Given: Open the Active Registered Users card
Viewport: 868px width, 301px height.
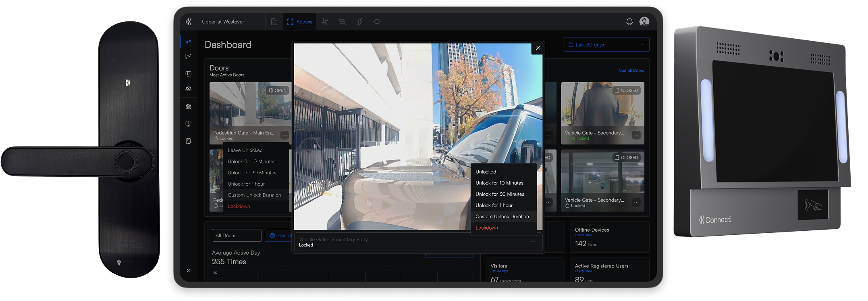Looking at the screenshot, I should click(609, 270).
